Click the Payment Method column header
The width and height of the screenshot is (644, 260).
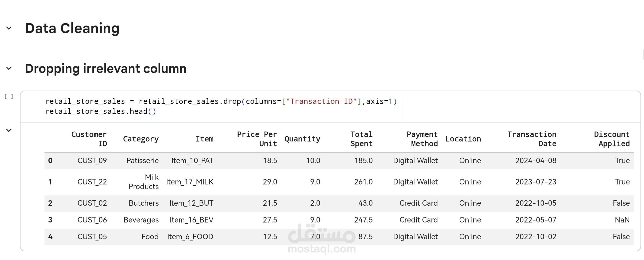(422, 139)
